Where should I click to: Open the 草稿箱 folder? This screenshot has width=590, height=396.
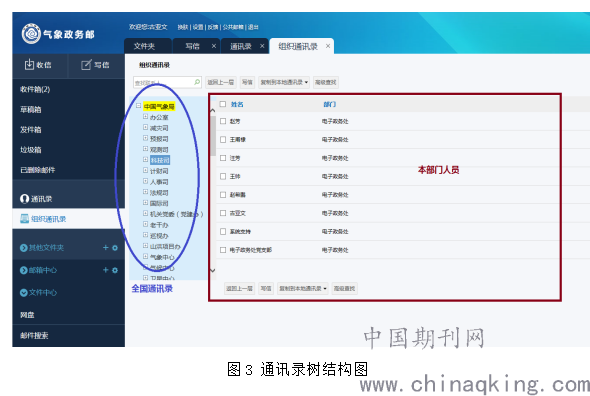(30, 110)
